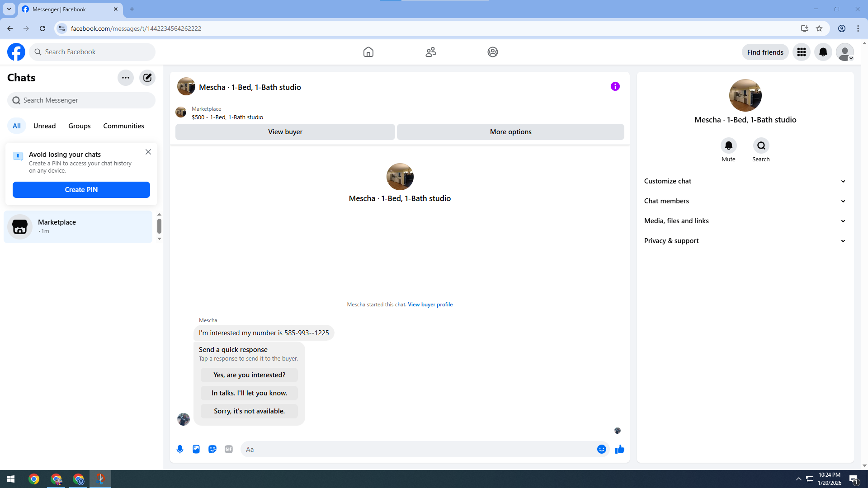The image size is (868, 488).
Task: Click the Find friends button
Action: (765, 52)
